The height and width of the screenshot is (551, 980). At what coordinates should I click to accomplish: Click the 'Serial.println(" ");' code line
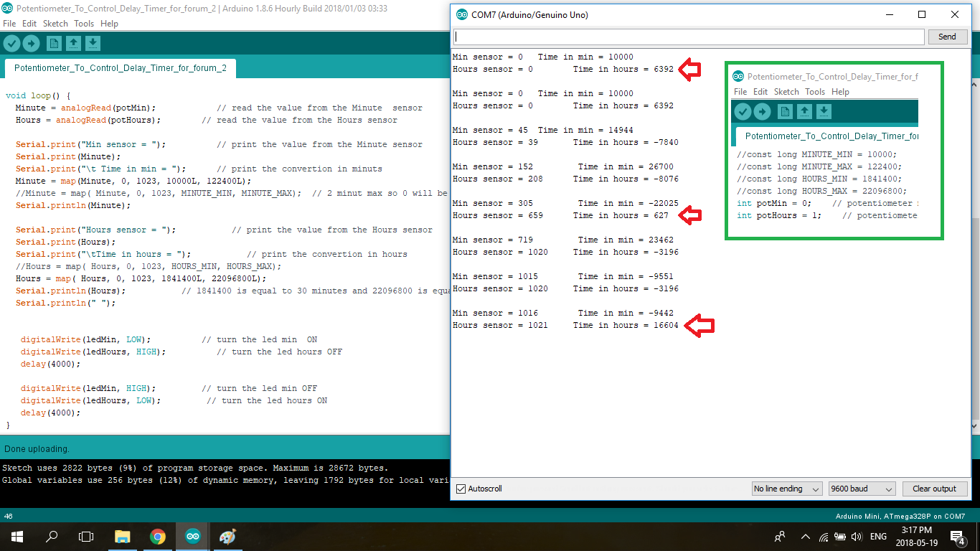click(x=65, y=303)
